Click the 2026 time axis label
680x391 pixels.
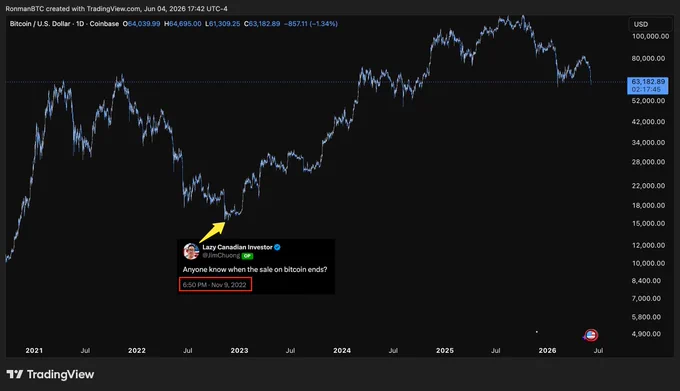547,351
